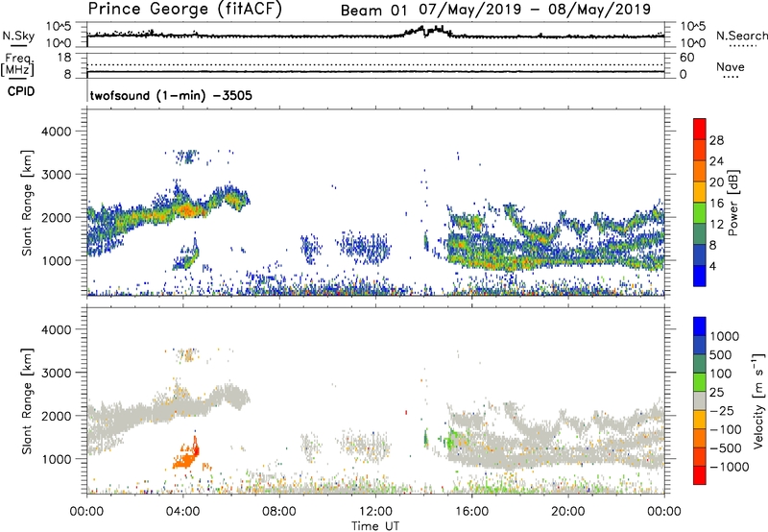The height and width of the screenshot is (532, 768).
Task: Pick the gray segment of velocity colorbar
Action: pos(700,400)
